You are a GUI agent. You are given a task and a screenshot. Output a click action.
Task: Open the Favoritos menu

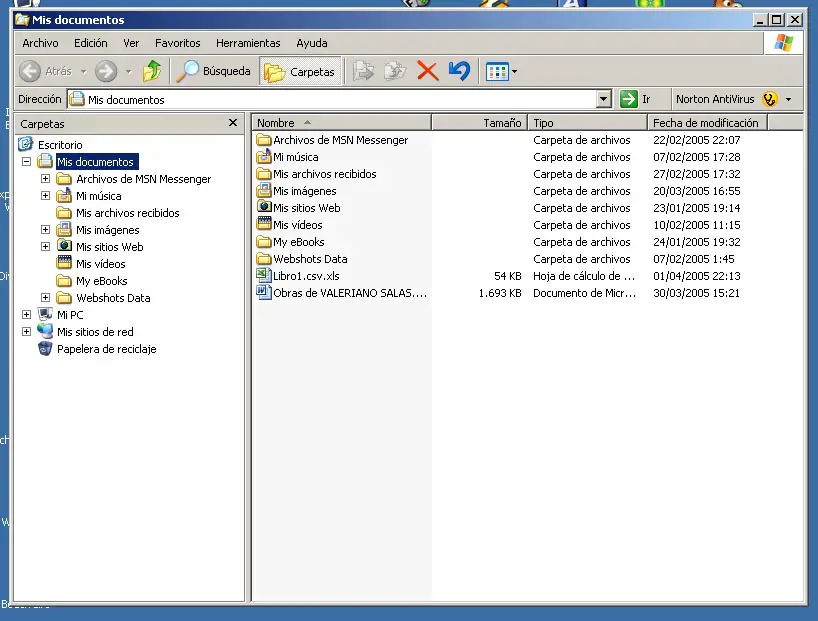pyautogui.click(x=177, y=43)
